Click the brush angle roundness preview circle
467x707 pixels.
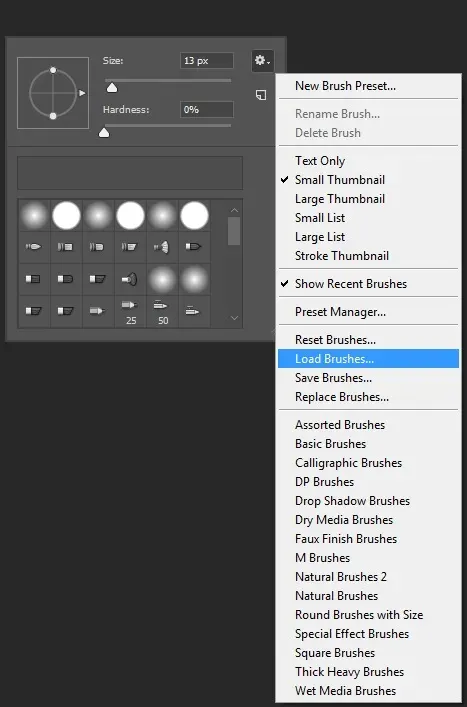53,93
